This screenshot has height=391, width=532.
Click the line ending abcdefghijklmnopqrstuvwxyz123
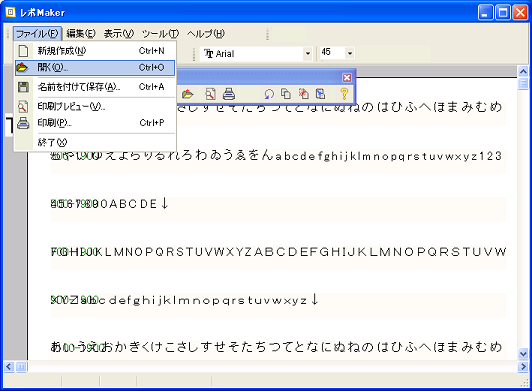point(276,155)
